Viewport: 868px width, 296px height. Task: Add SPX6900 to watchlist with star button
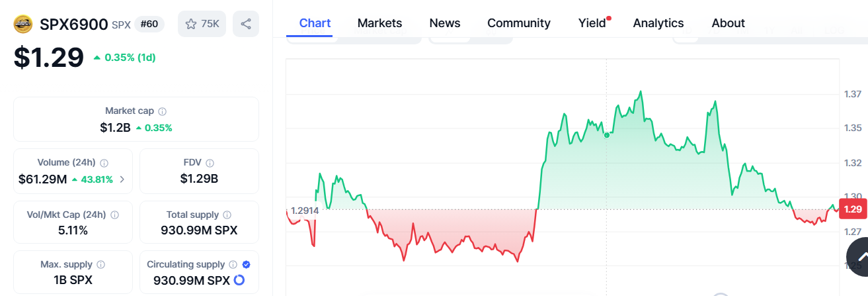click(x=202, y=24)
